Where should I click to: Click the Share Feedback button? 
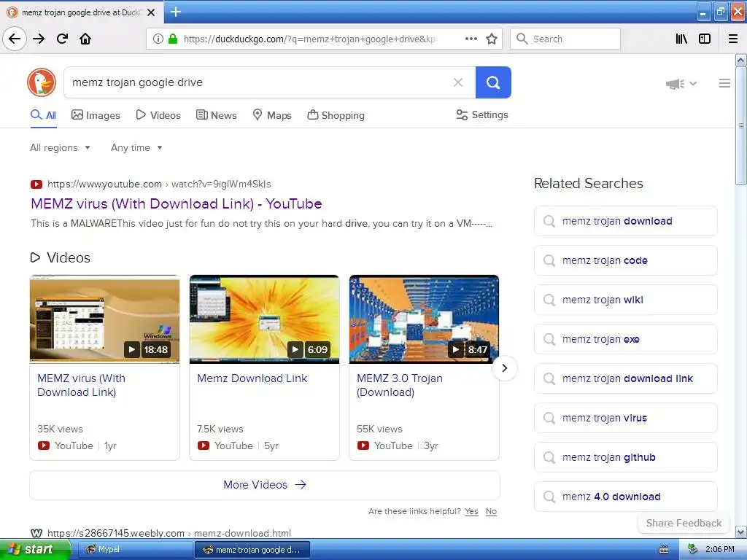click(684, 523)
